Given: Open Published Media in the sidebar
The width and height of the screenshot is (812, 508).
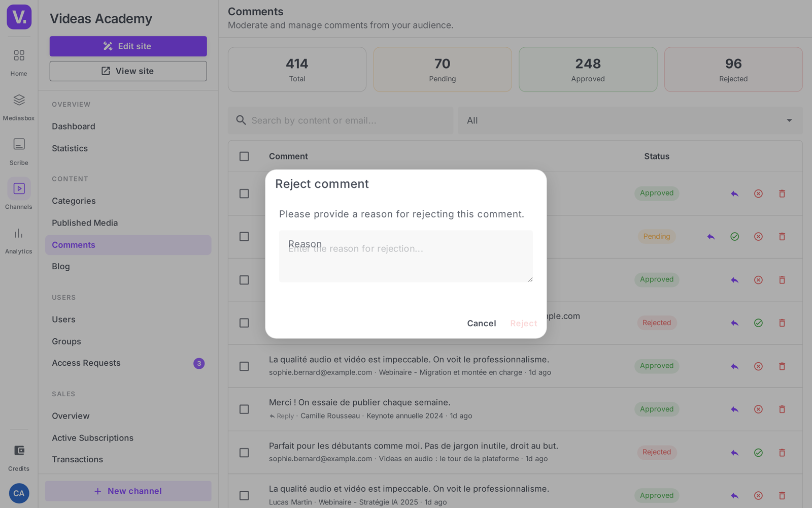Looking at the screenshot, I should pos(85,223).
